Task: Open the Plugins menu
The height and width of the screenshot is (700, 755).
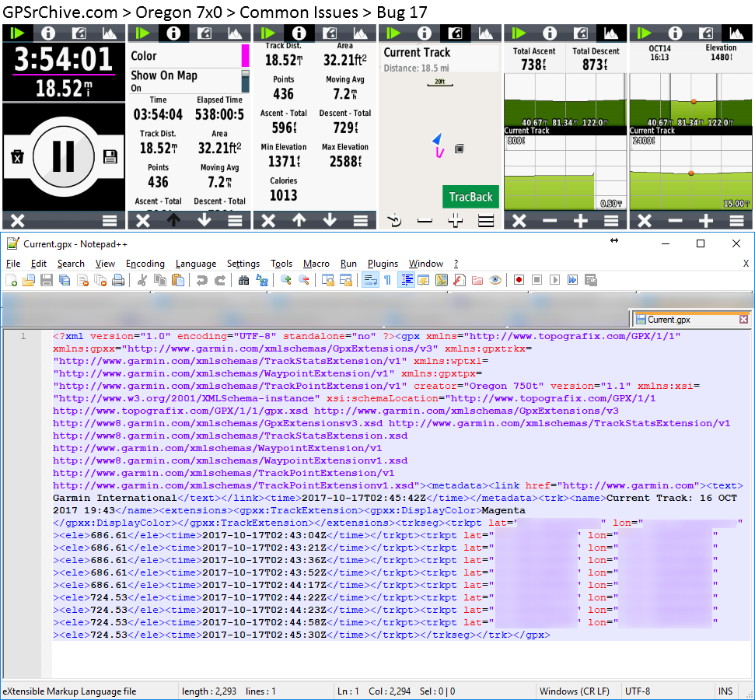Action: [x=383, y=264]
